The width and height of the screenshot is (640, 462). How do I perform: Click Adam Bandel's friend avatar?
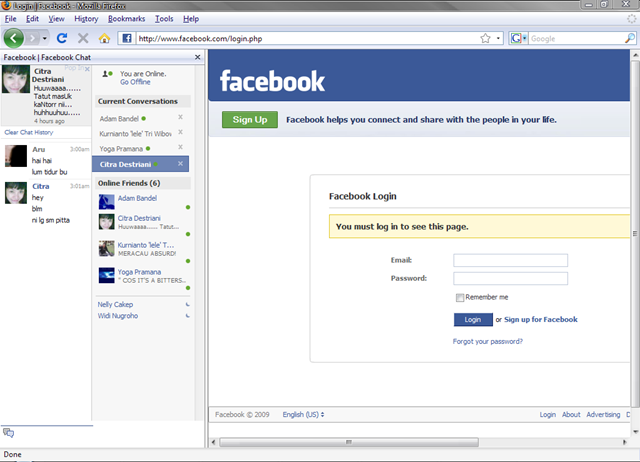107,202
